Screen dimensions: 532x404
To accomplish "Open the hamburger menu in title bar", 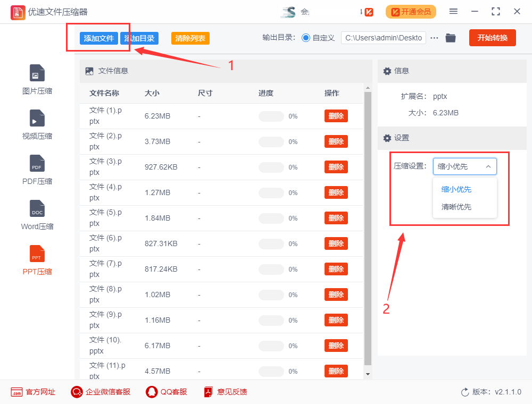I will (x=453, y=12).
